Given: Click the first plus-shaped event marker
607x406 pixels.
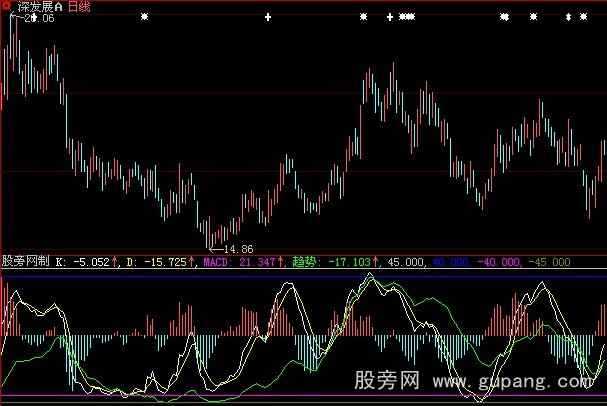Looking at the screenshot, I should point(268,17).
